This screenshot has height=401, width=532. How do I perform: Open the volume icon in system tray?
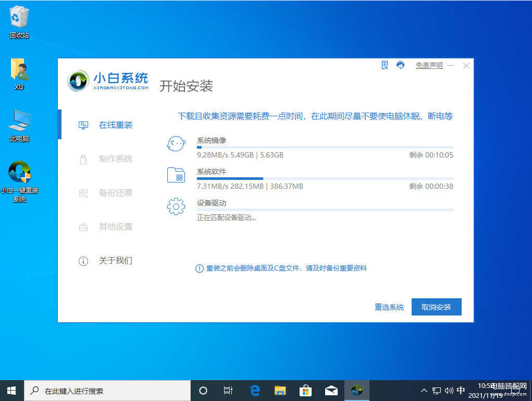click(449, 391)
